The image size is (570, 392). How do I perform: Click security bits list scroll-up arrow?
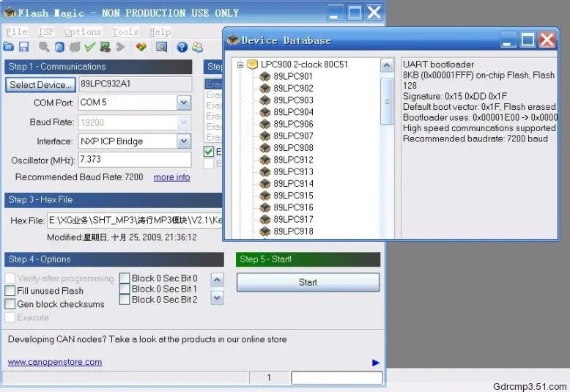click(217, 280)
